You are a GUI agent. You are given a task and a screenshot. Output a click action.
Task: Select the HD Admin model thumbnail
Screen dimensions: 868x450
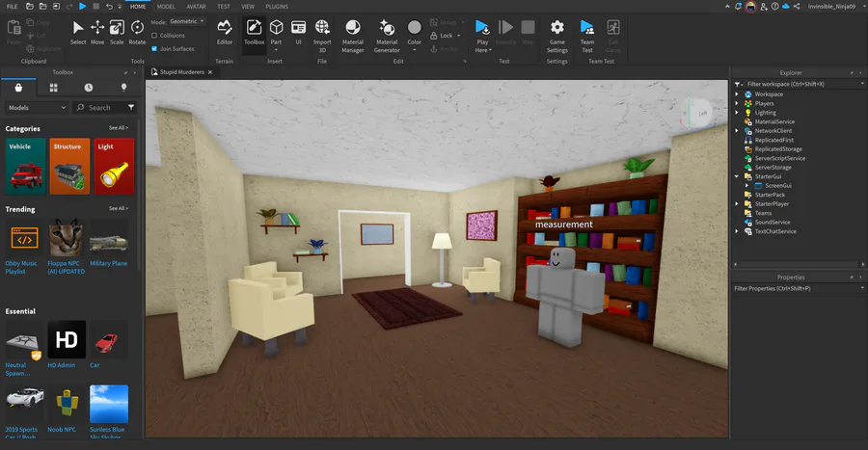(67, 339)
